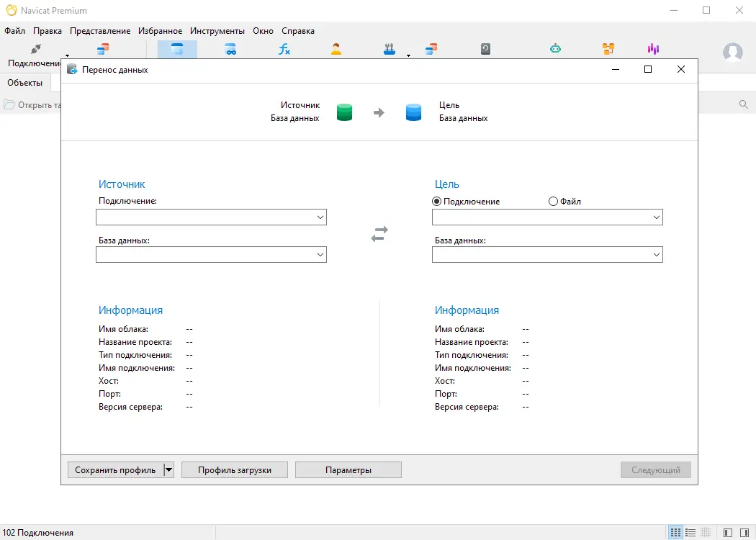
Task: Open the Избранное menu
Action: pyautogui.click(x=160, y=31)
